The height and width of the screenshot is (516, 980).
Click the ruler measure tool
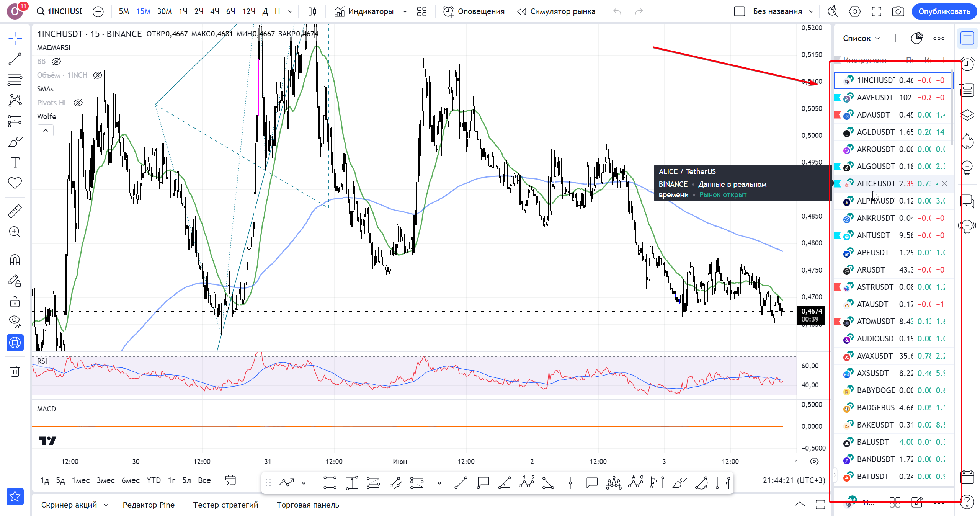click(15, 211)
